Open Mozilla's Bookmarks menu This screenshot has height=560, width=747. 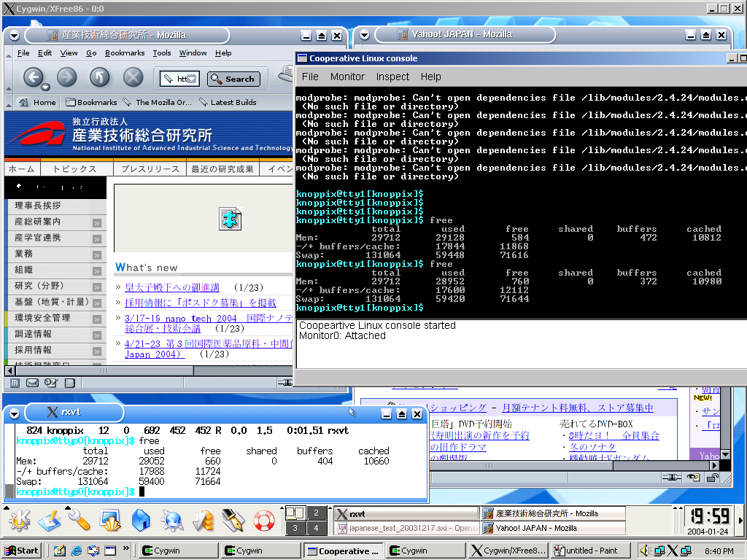125,52
